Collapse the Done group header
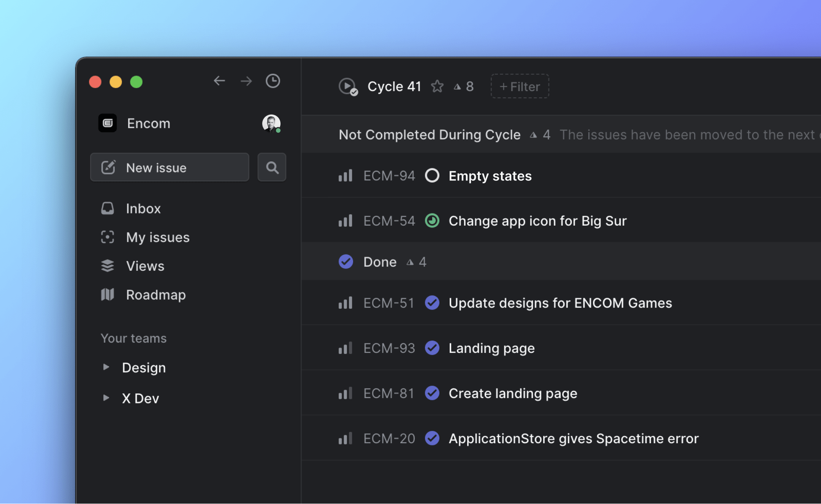 point(380,262)
